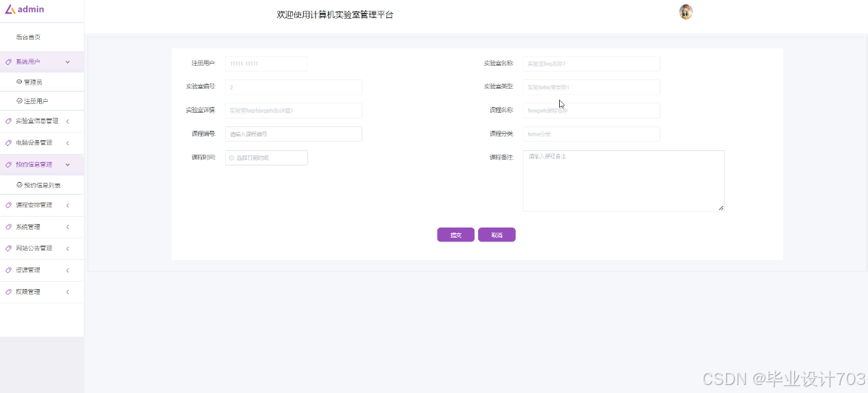The width and height of the screenshot is (868, 393).
Task: Click the tag icon beside 资源管理
Action: (9, 270)
